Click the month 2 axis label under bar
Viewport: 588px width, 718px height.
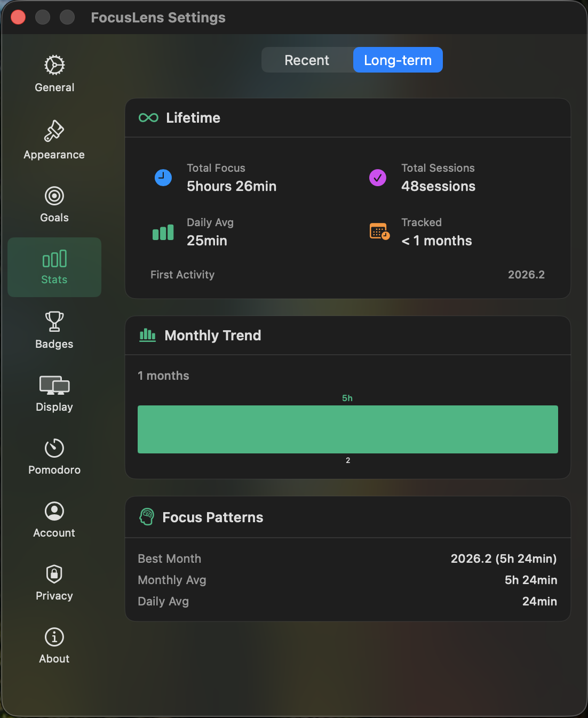click(x=348, y=460)
